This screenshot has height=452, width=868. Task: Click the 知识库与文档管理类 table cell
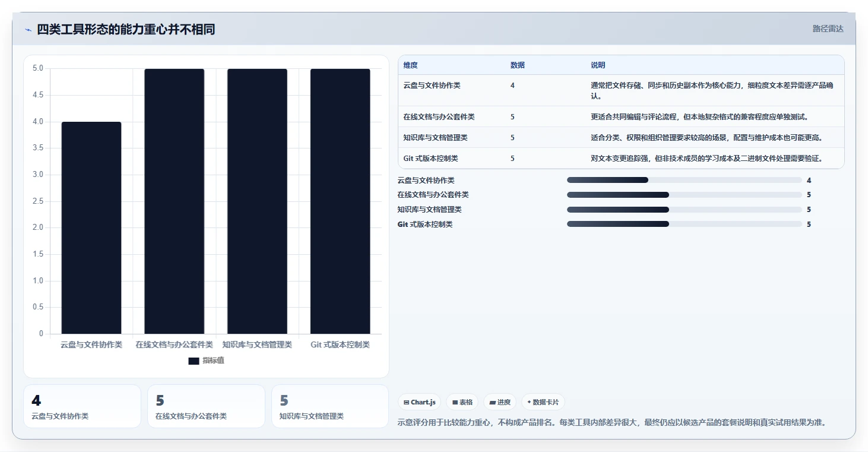coord(435,138)
